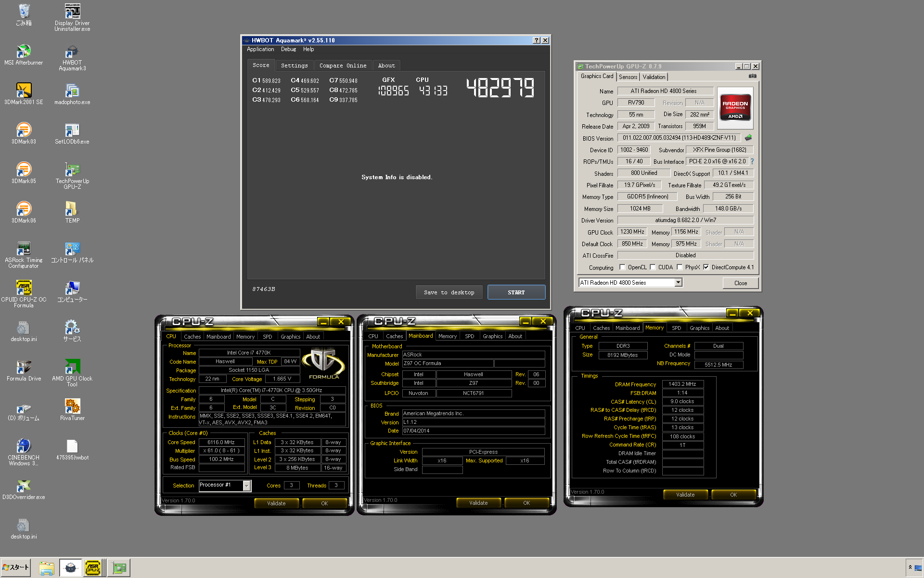Open the Processor #1 selection dropdown

[246, 486]
